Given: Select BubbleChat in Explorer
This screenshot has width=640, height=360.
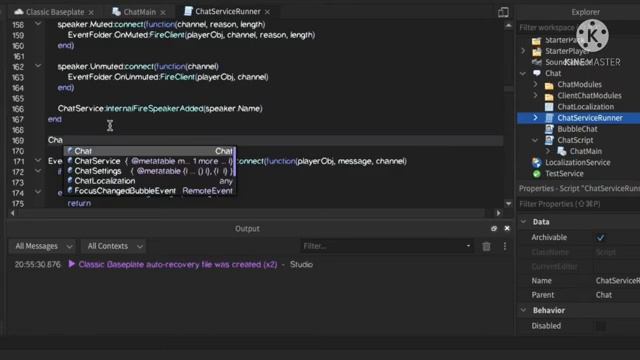Looking at the screenshot, I should pos(577,129).
